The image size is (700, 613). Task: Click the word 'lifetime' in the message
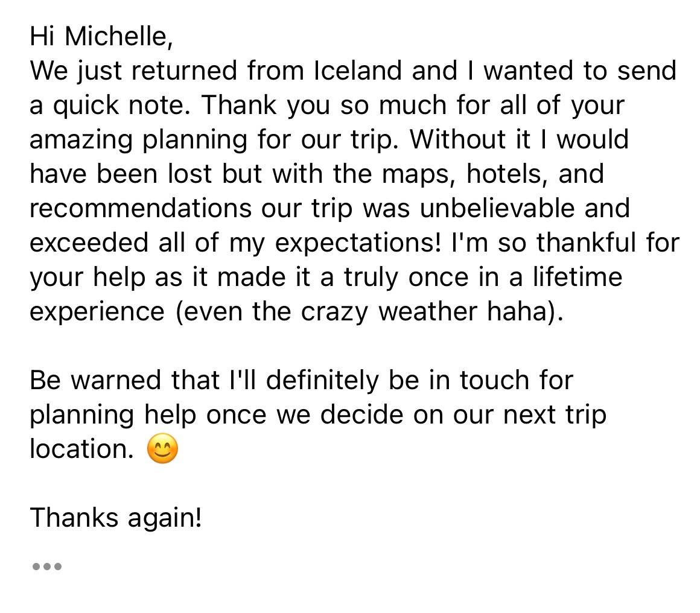(577, 278)
